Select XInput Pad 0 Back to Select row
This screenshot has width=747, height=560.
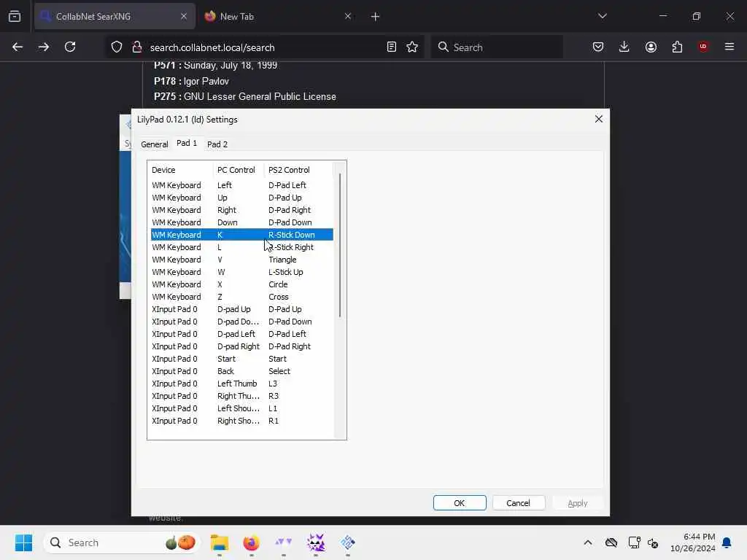click(242, 371)
